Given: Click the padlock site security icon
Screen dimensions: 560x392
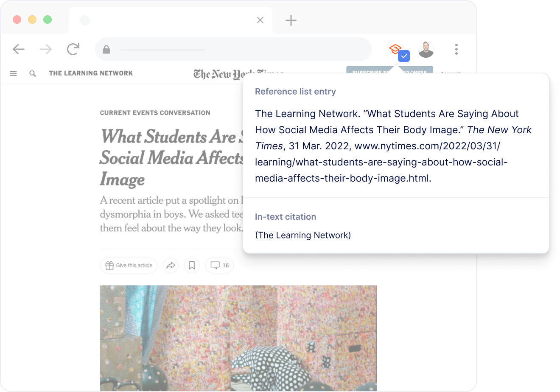Looking at the screenshot, I should click(x=106, y=50).
